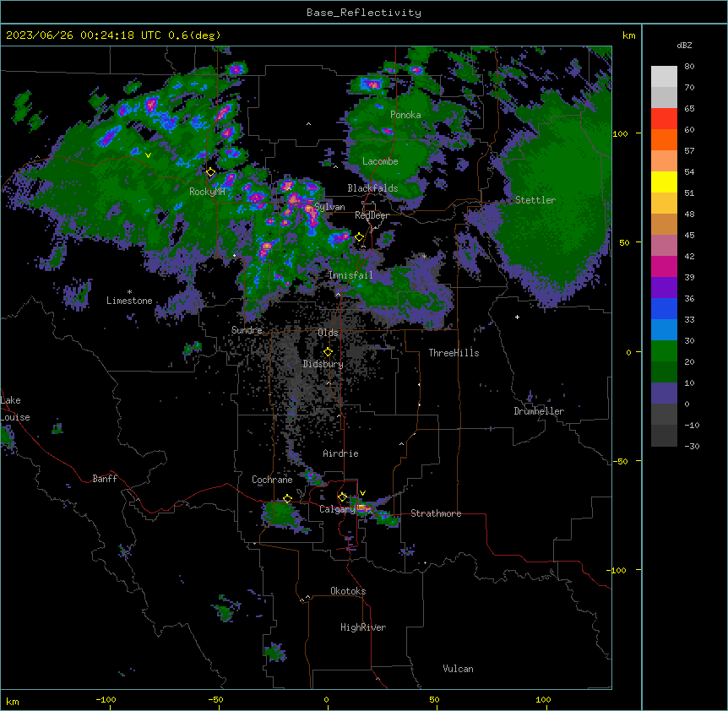Select the Strathmore label

pos(436,513)
